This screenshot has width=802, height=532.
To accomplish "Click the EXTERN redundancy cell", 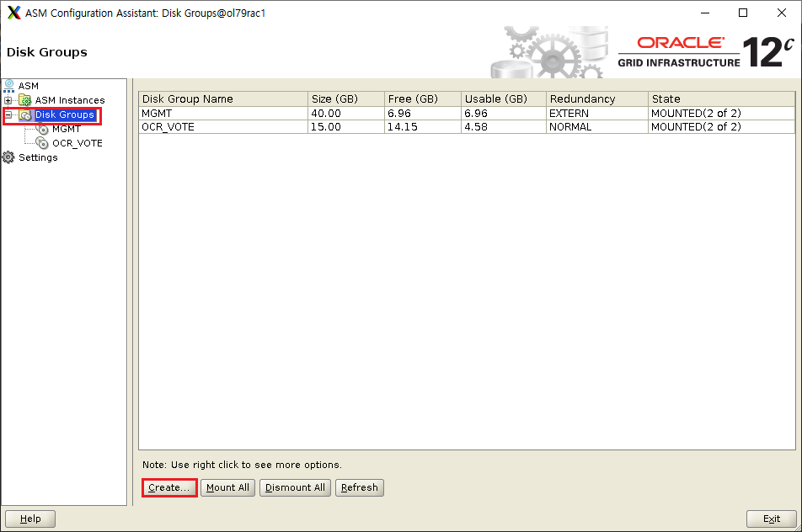I will click(x=597, y=113).
